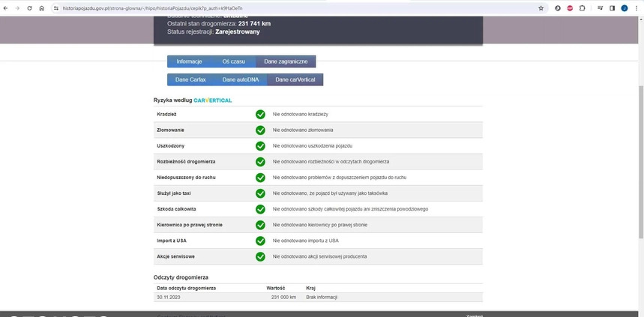
Task: View site information icon in address bar
Action: (56, 8)
